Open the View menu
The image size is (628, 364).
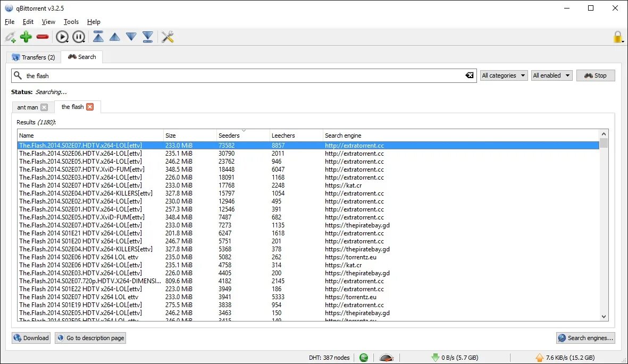[x=48, y=22]
